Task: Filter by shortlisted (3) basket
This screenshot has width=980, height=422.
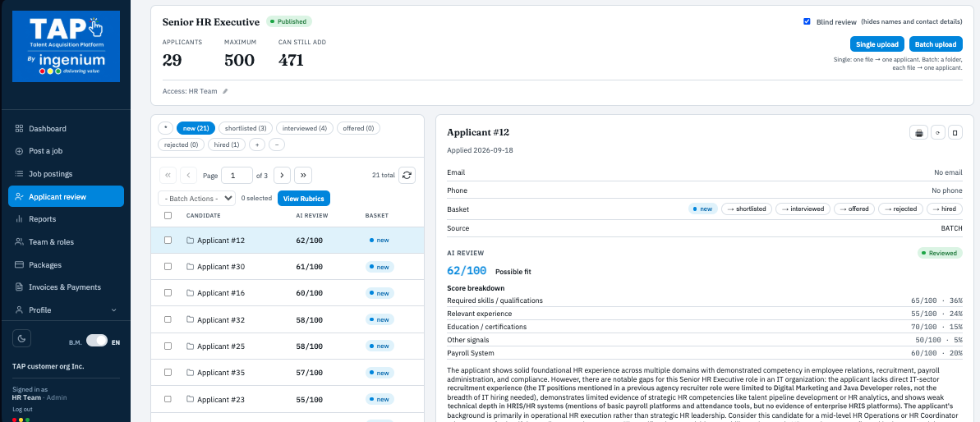Action: pyautogui.click(x=246, y=128)
